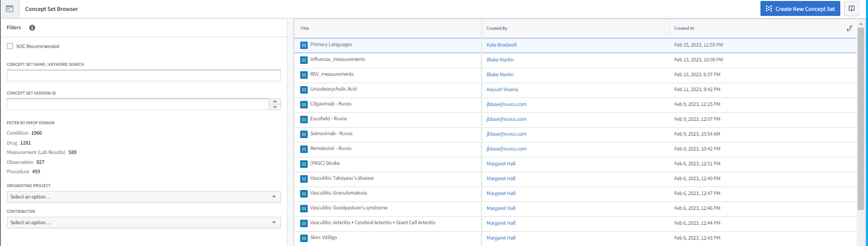Click the Primary Languages concept set icon

pyautogui.click(x=304, y=45)
